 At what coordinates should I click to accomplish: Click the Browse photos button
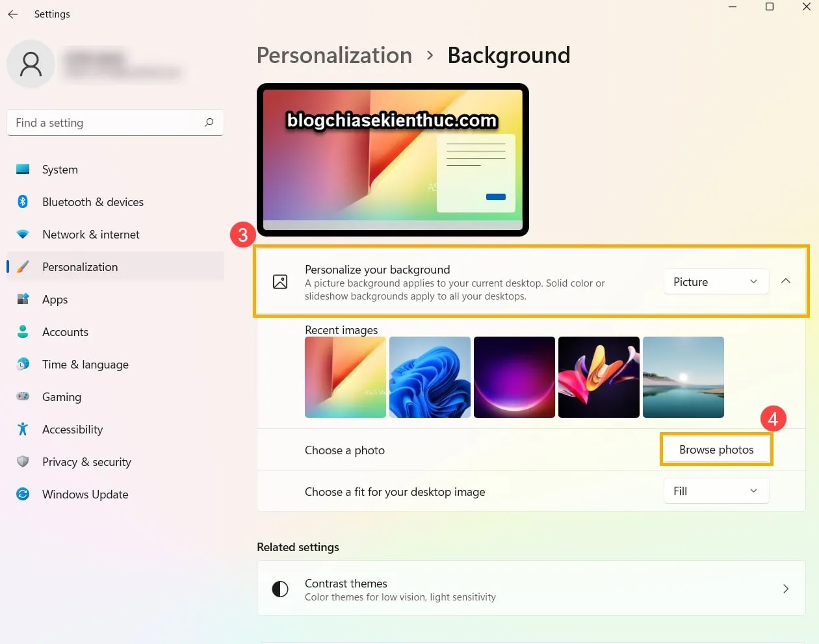(716, 450)
